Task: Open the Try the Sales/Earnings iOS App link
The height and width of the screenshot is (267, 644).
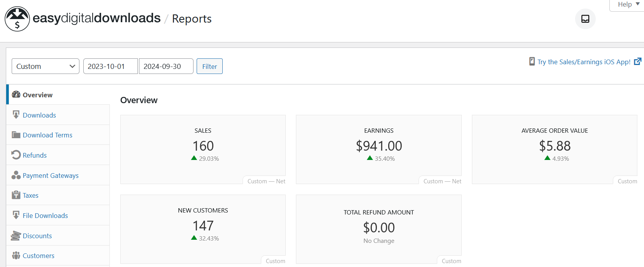Action: (x=584, y=62)
